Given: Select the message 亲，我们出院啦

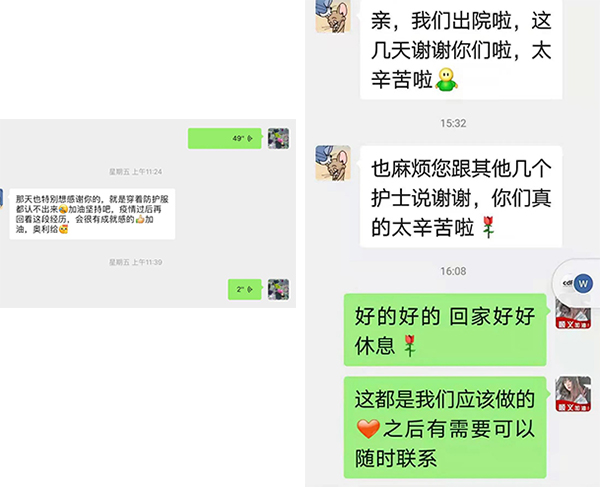Looking at the screenshot, I should pos(461,49).
